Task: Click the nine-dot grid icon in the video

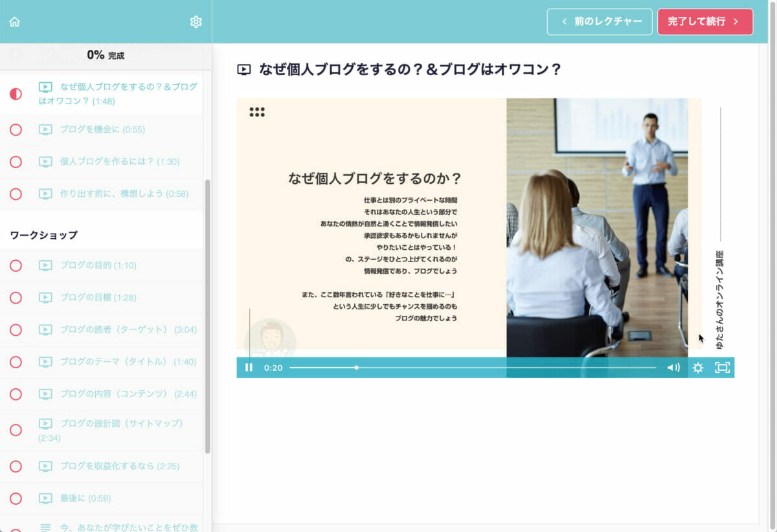Action: pos(257,112)
